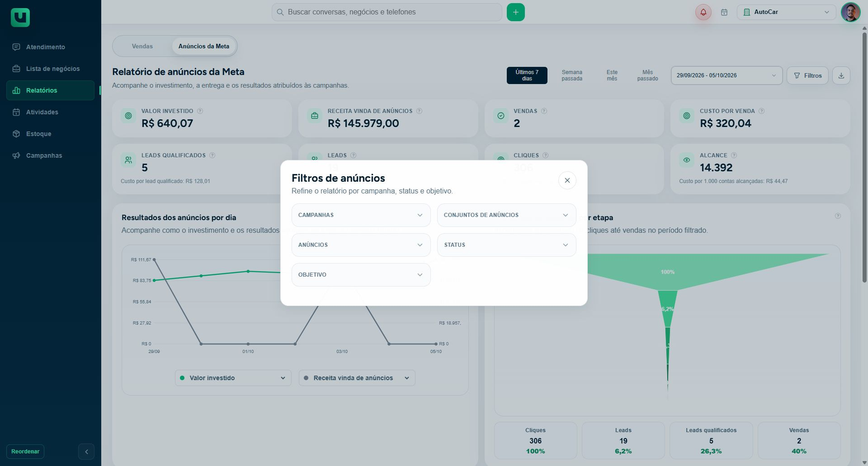Open the user profile avatar
This screenshot has width=868, height=466.
tap(851, 12)
